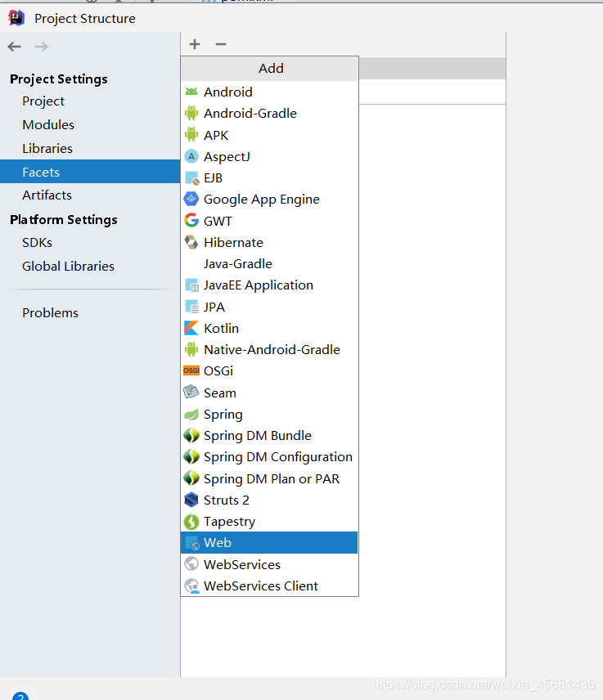This screenshot has height=700, width=603.
Task: Choose Android-Gradle facet
Action: [x=269, y=113]
